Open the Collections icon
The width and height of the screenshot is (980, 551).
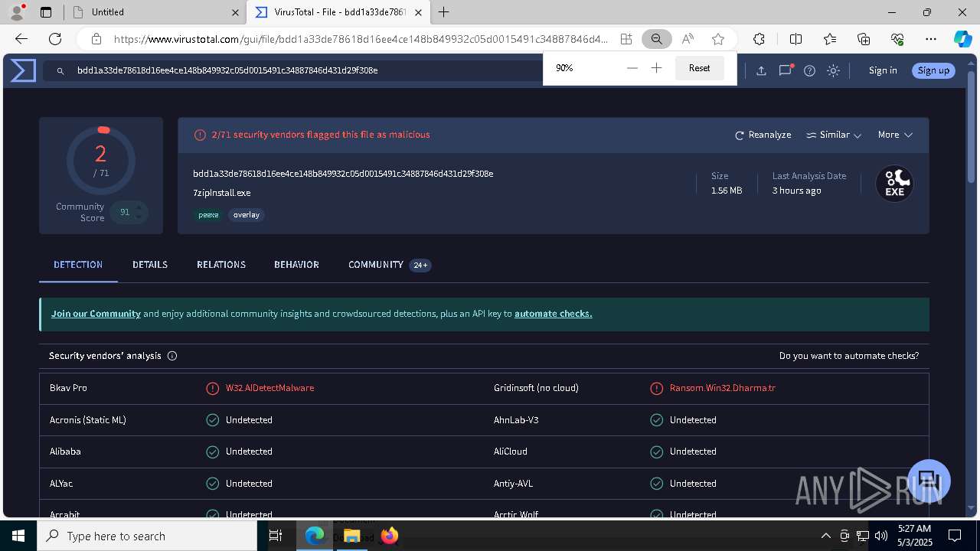click(x=864, y=39)
